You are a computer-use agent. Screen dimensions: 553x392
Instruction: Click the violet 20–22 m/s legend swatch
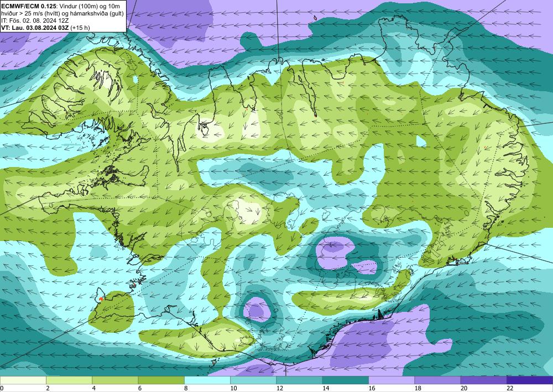coord(483,380)
